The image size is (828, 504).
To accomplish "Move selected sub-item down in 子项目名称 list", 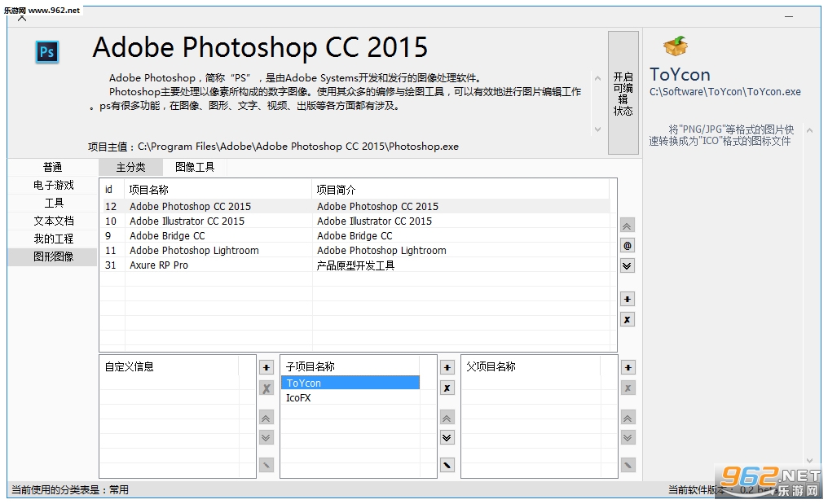I will [x=447, y=437].
